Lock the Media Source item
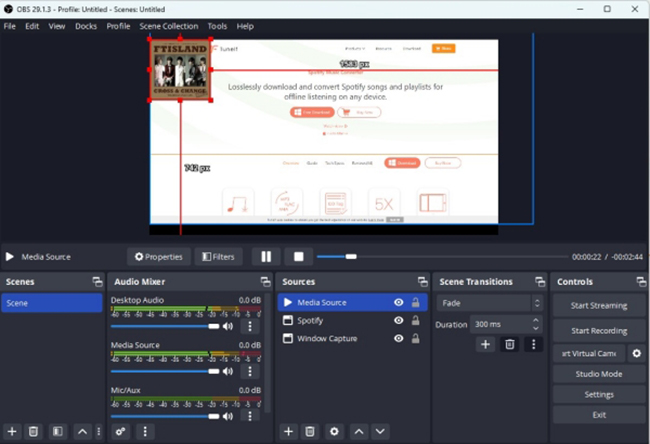The width and height of the screenshot is (650, 444). click(x=415, y=302)
